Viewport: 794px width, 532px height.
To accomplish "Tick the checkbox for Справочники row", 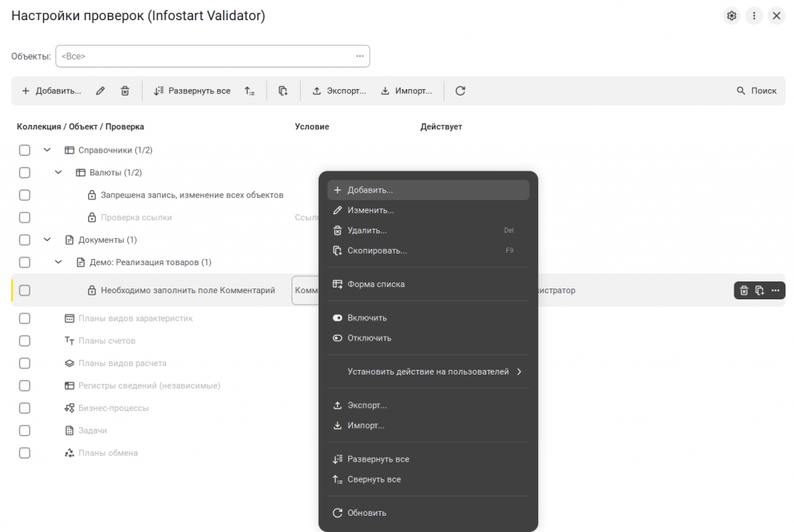I will [25, 150].
